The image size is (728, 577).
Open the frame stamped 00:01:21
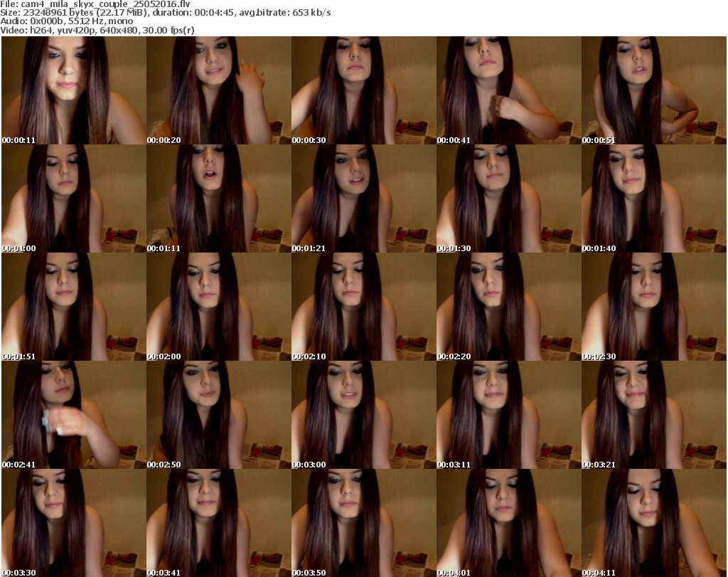363,198
